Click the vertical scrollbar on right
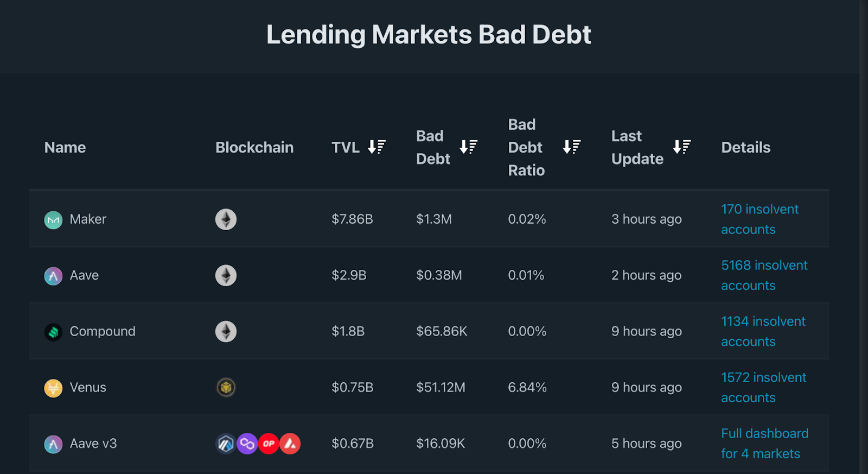 [864, 237]
